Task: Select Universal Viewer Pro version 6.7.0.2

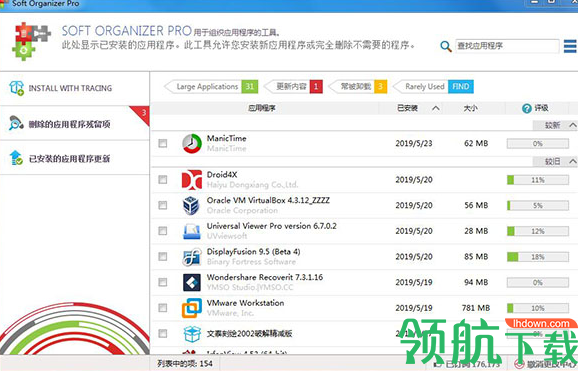Action: tap(271, 226)
